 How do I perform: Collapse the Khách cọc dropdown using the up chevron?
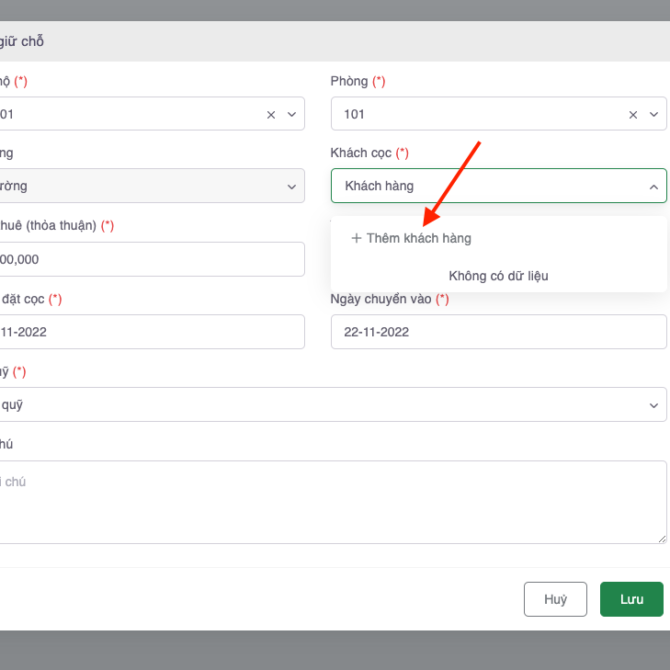click(653, 186)
